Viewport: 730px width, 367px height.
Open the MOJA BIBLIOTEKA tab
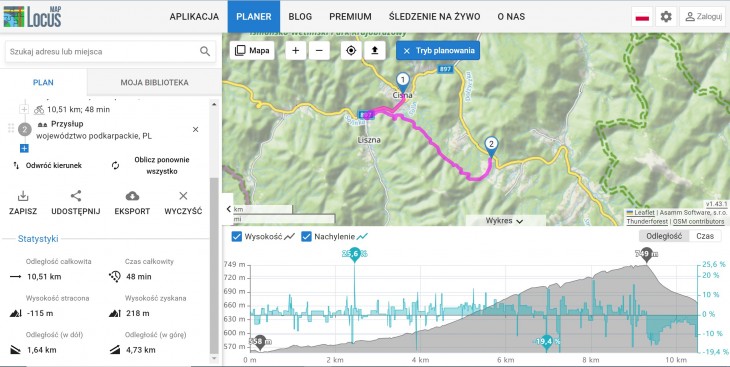pos(155,82)
